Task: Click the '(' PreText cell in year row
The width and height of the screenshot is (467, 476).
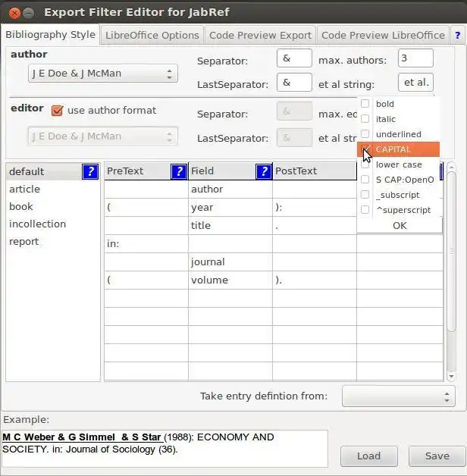Action: [146, 208]
